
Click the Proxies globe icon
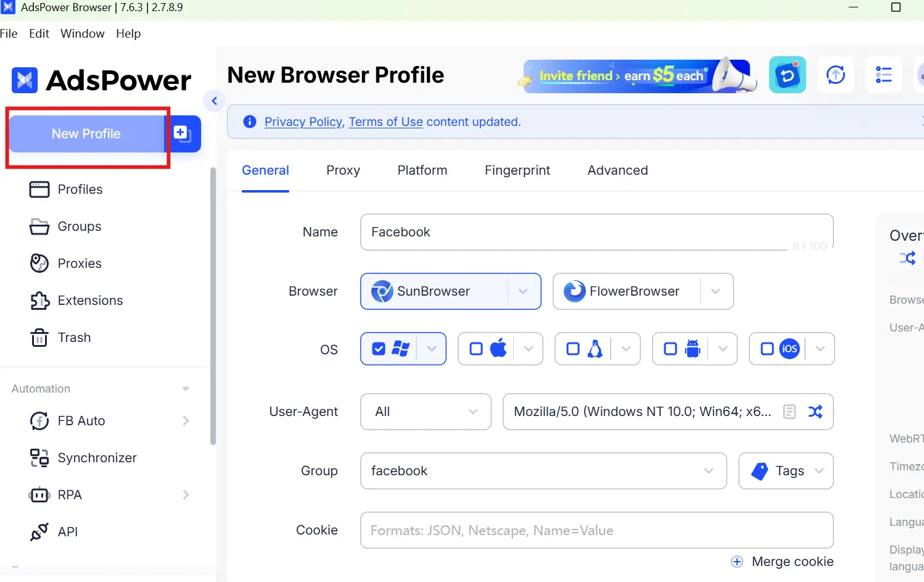click(x=39, y=264)
